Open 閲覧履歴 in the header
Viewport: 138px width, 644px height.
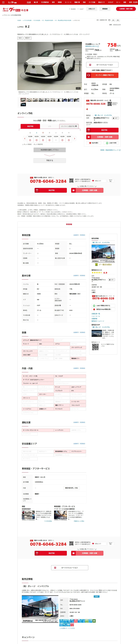(x=105, y=9)
